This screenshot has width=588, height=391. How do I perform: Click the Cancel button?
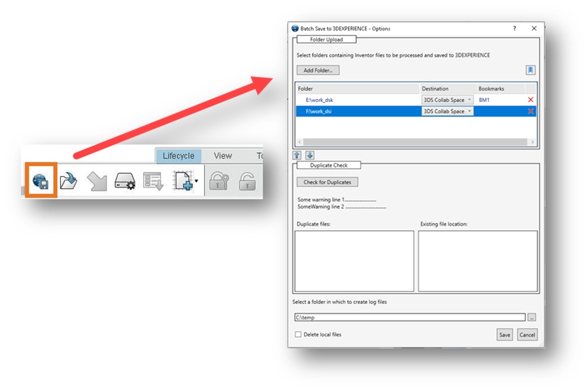[x=527, y=335]
